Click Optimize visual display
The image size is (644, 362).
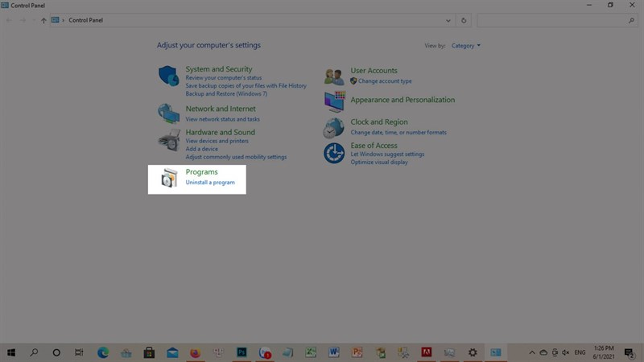[379, 162]
